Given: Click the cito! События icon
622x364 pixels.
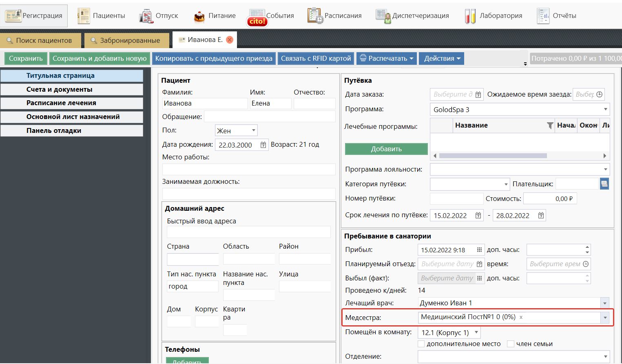Looking at the screenshot, I should coord(257,18).
